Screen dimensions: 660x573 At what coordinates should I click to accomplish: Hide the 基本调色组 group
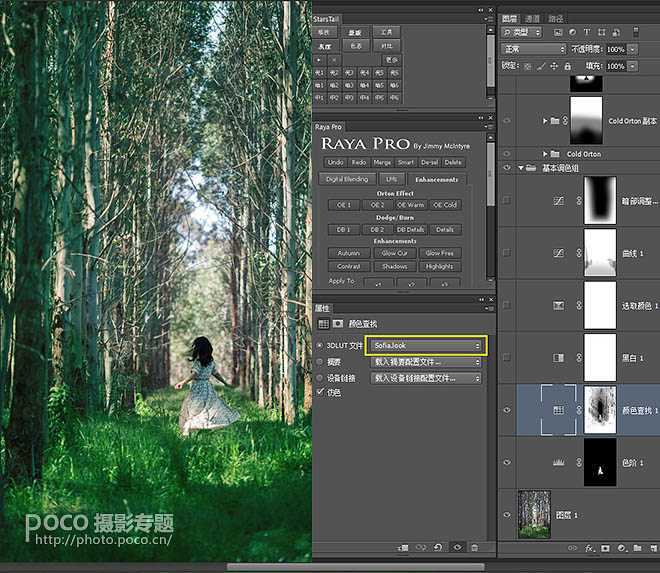point(507,168)
